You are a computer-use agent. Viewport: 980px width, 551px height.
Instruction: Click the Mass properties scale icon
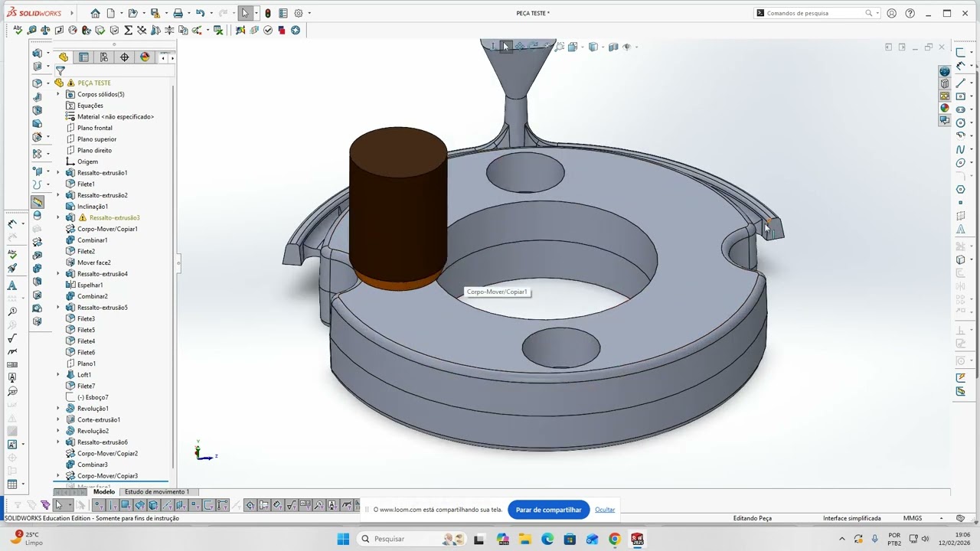point(45,30)
